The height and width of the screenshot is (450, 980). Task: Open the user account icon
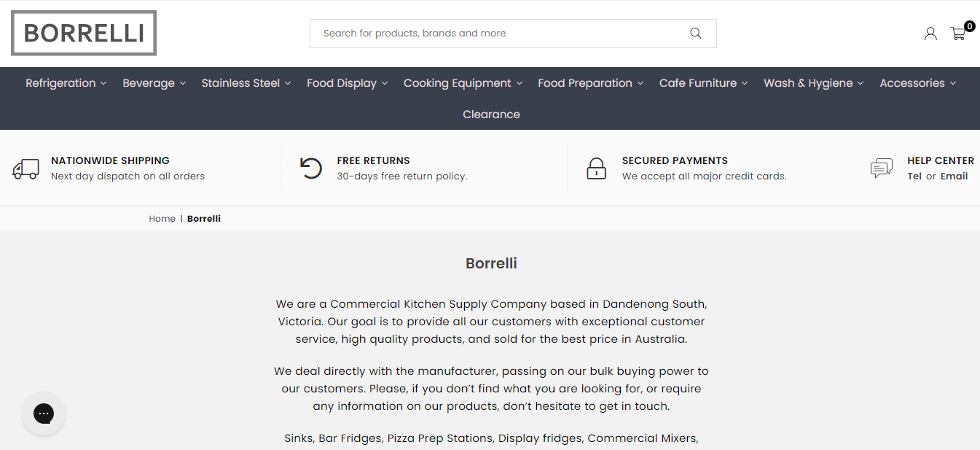coord(930,34)
